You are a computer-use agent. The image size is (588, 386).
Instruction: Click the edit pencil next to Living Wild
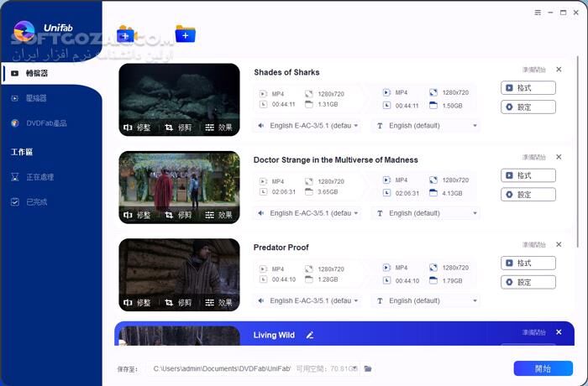pos(310,335)
